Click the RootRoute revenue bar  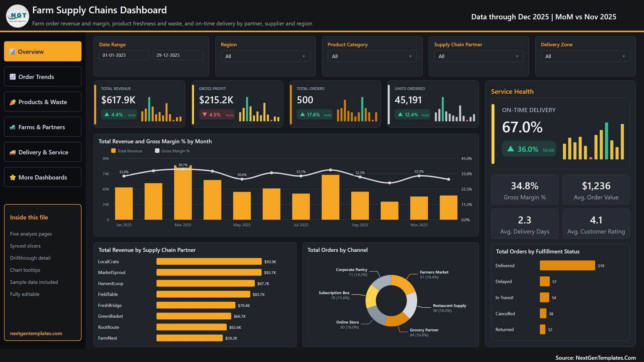tap(192, 327)
